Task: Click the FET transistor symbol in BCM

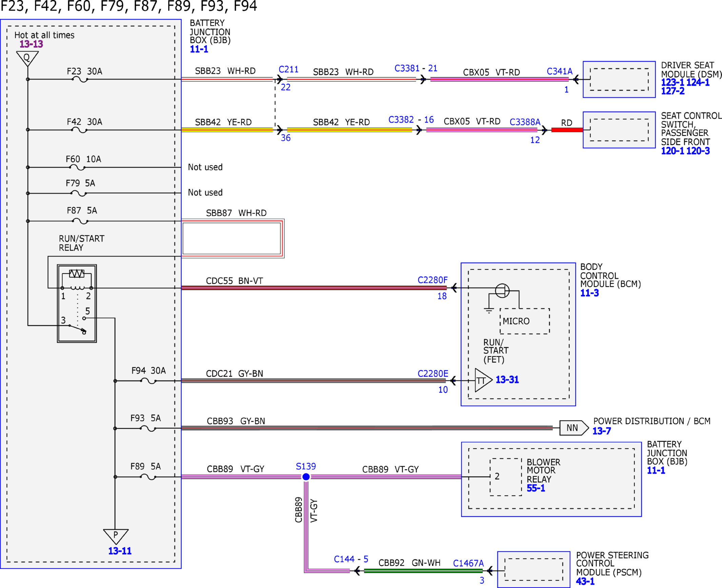Action: [x=502, y=291]
